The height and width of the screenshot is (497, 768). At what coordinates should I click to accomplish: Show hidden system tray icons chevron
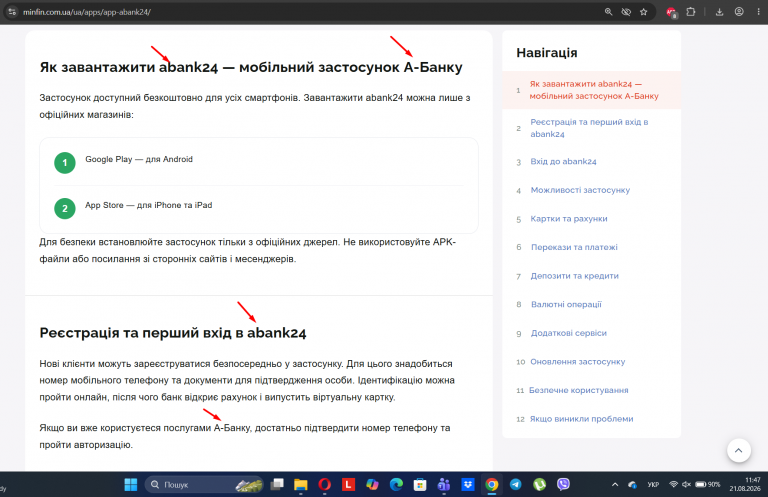pos(615,485)
